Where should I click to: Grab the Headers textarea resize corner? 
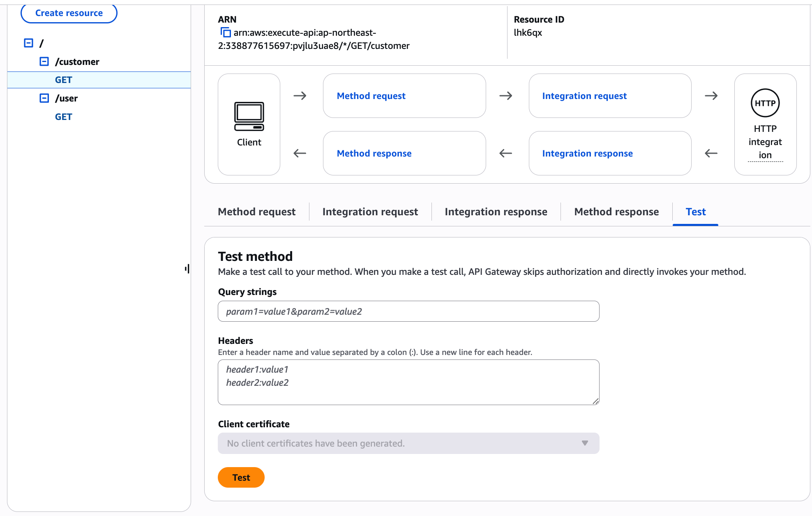(595, 401)
